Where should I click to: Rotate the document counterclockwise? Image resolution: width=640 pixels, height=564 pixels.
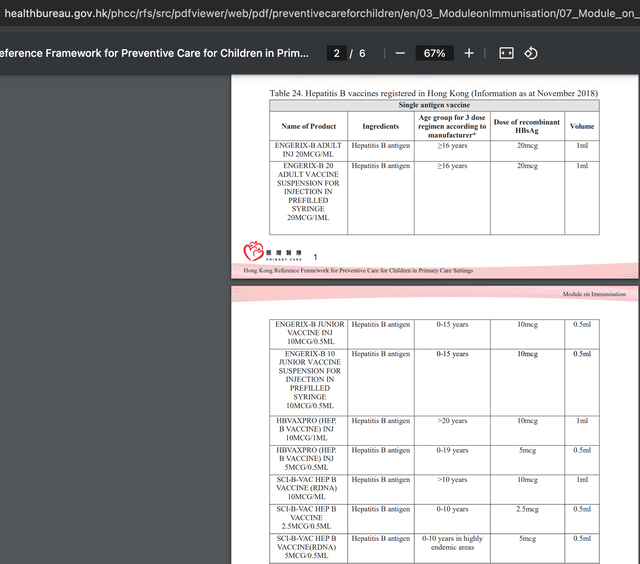coord(531,53)
